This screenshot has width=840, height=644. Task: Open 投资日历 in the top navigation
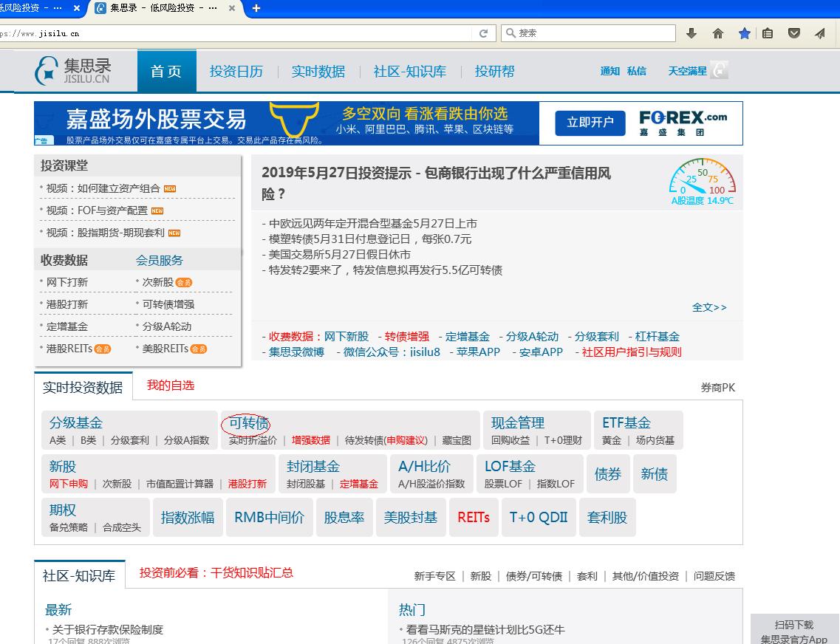pos(236,71)
